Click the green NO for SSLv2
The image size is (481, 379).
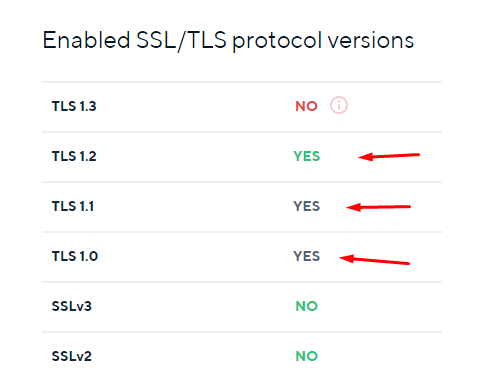(x=307, y=356)
